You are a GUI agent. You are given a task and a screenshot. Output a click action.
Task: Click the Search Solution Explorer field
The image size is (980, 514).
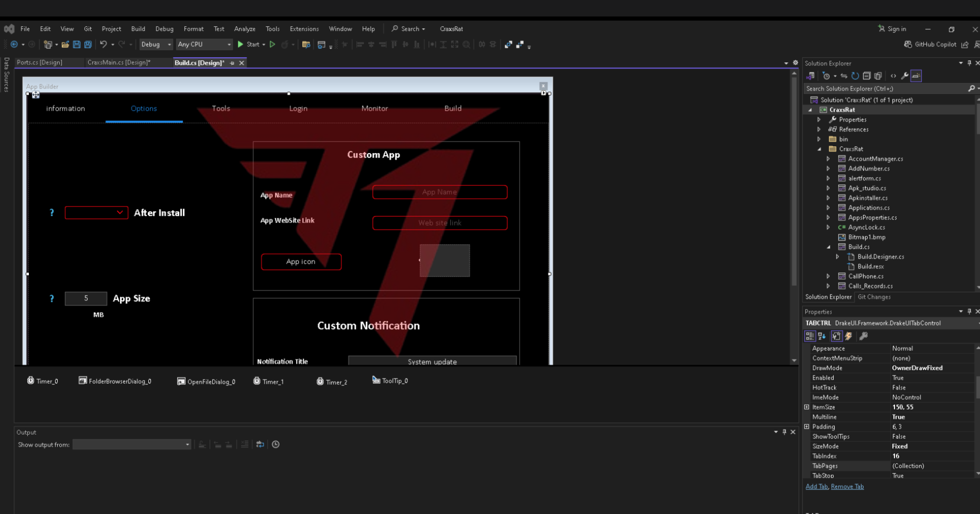886,89
